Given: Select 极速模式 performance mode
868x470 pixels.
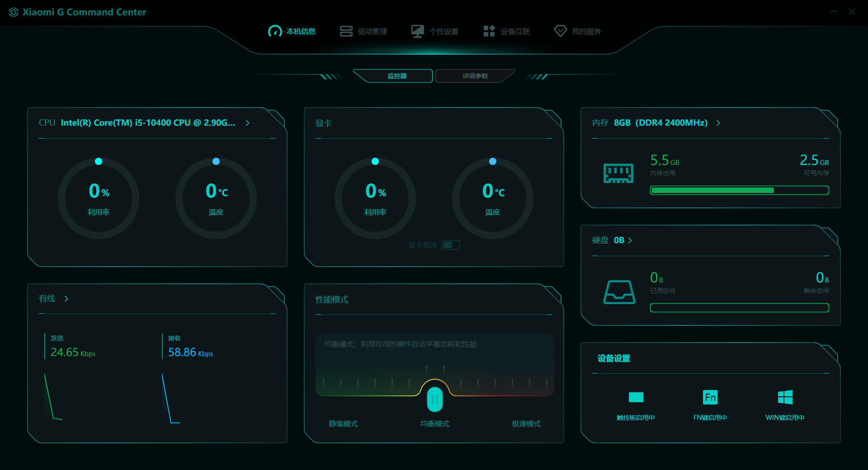Looking at the screenshot, I should (526, 424).
